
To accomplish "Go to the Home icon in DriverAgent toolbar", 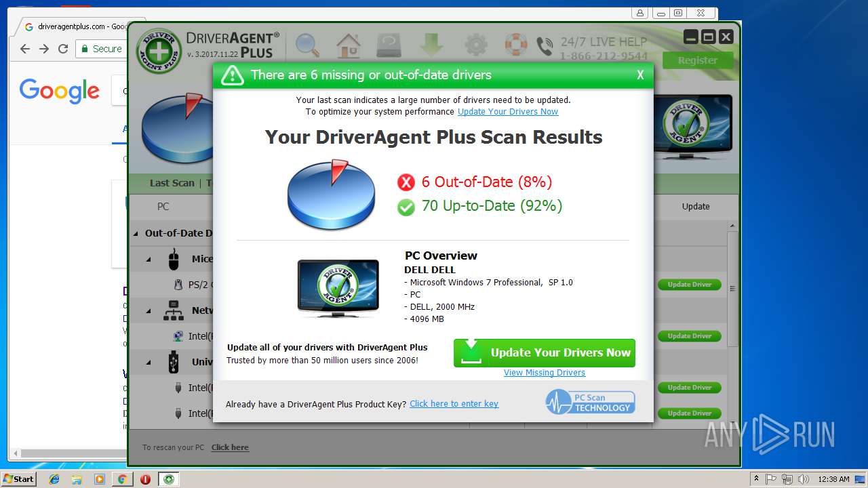I will click(349, 45).
